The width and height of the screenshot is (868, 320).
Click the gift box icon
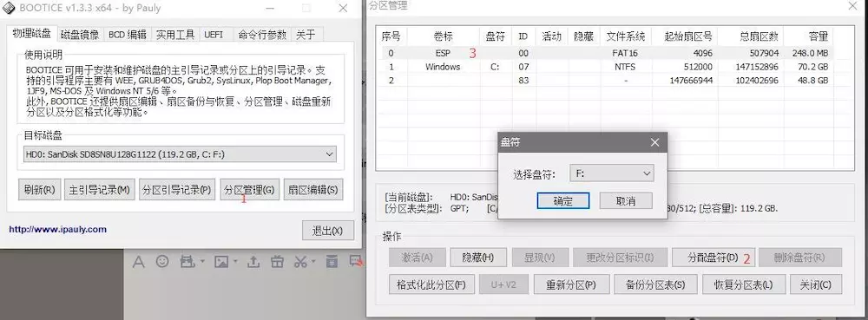coord(278,261)
